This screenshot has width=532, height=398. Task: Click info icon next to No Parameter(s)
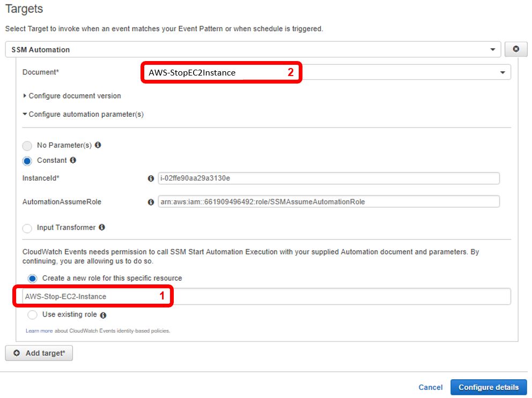tap(98, 145)
